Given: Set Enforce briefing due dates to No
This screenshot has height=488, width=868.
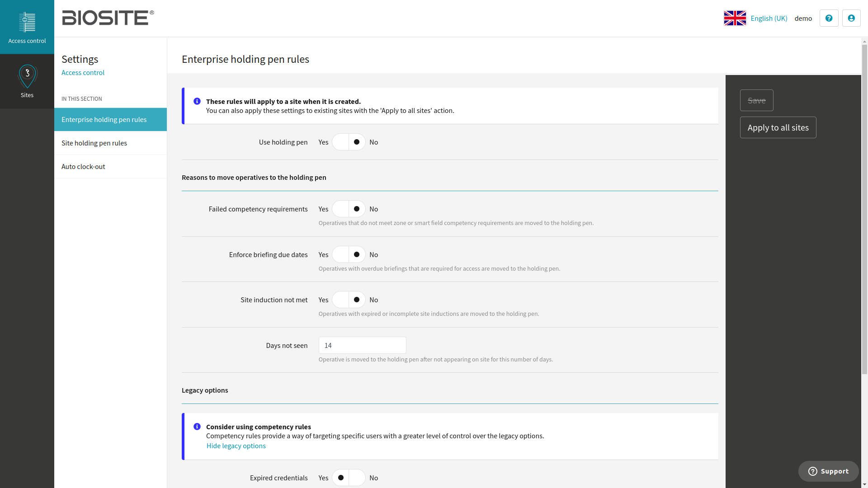Looking at the screenshot, I should 357,254.
